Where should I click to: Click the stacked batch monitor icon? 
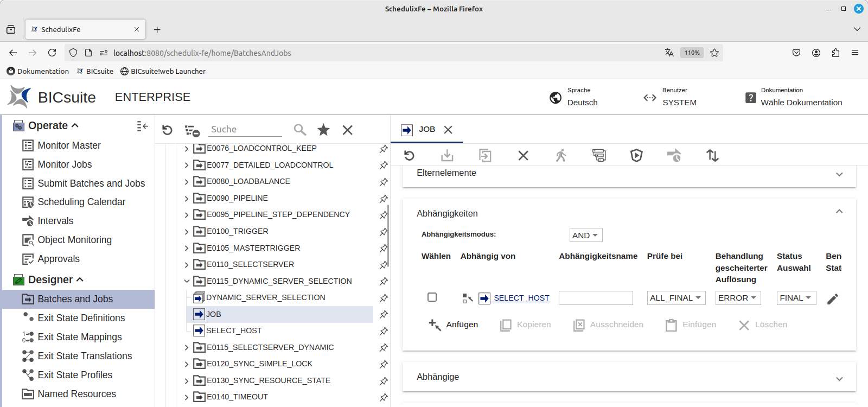pos(599,156)
